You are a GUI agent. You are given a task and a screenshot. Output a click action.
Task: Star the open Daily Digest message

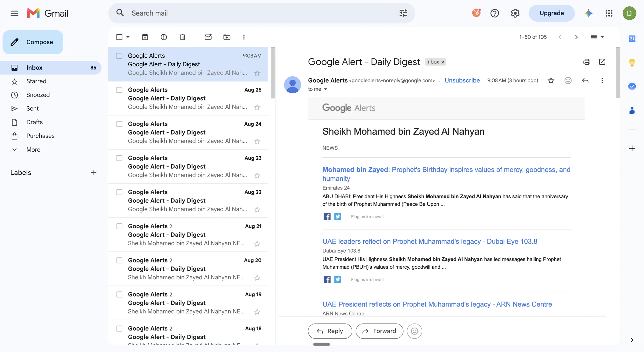[551, 80]
